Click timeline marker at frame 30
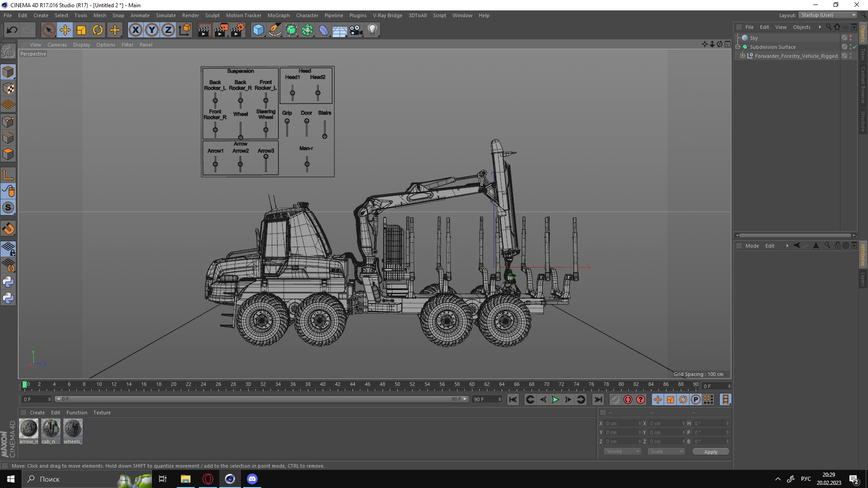 click(248, 385)
